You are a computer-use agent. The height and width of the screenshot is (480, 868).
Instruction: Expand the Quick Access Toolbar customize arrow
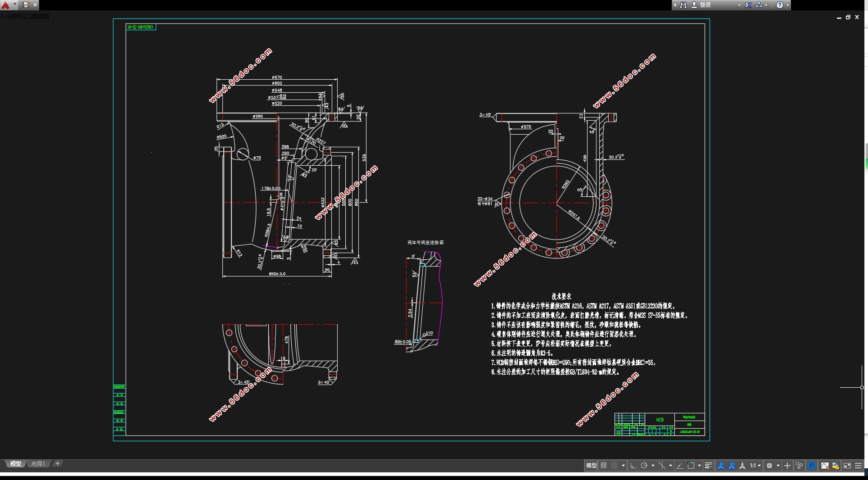[35, 5]
